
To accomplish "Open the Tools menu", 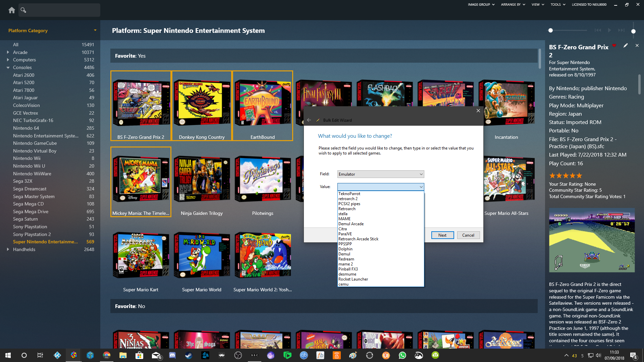I will point(558,5).
